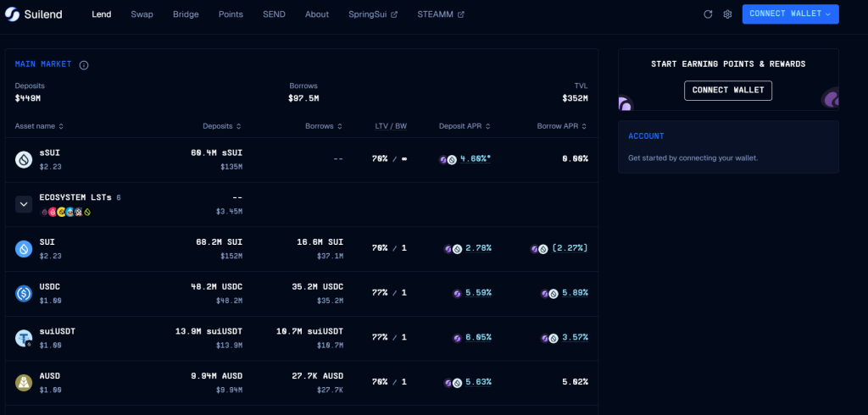Expand the Ecosystem LSTs row
Image resolution: width=868 pixels, height=415 pixels.
[24, 204]
